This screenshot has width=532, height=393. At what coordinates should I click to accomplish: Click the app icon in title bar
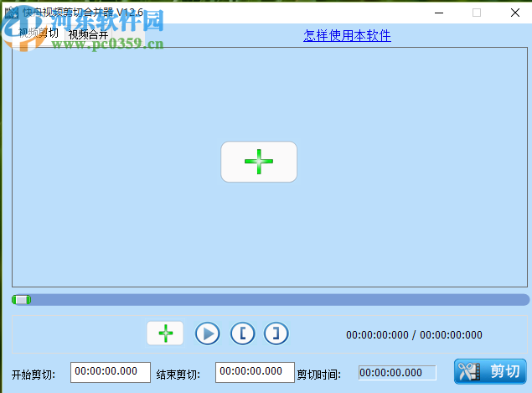pyautogui.click(x=11, y=12)
